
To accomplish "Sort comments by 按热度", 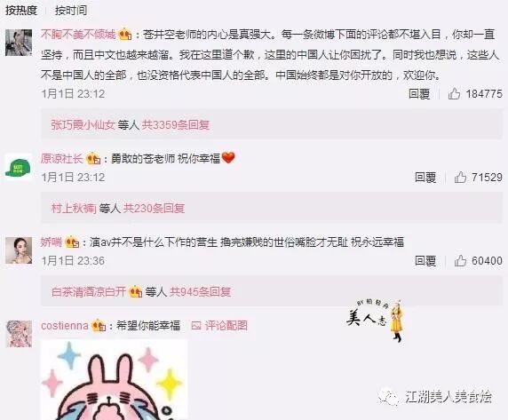I will (21, 11).
